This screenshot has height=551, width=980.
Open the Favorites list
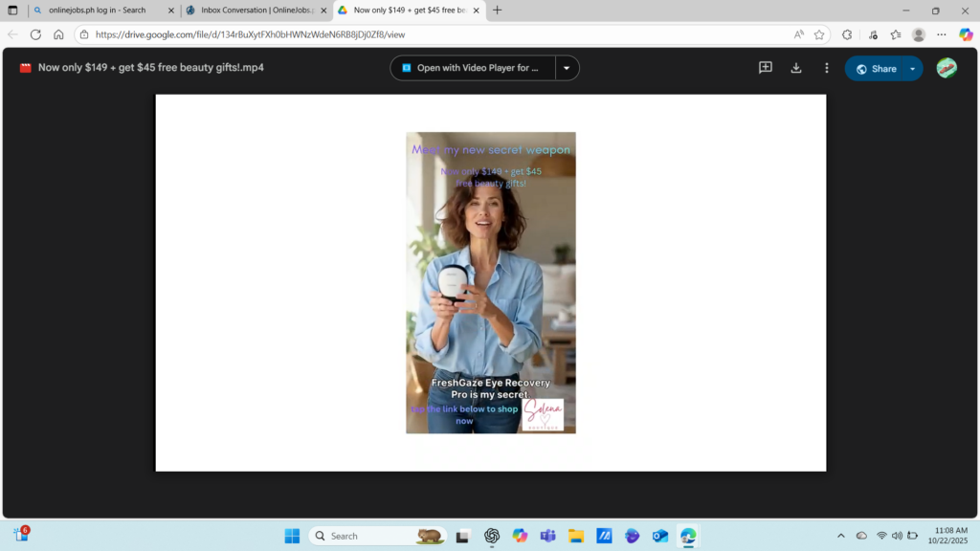(896, 34)
